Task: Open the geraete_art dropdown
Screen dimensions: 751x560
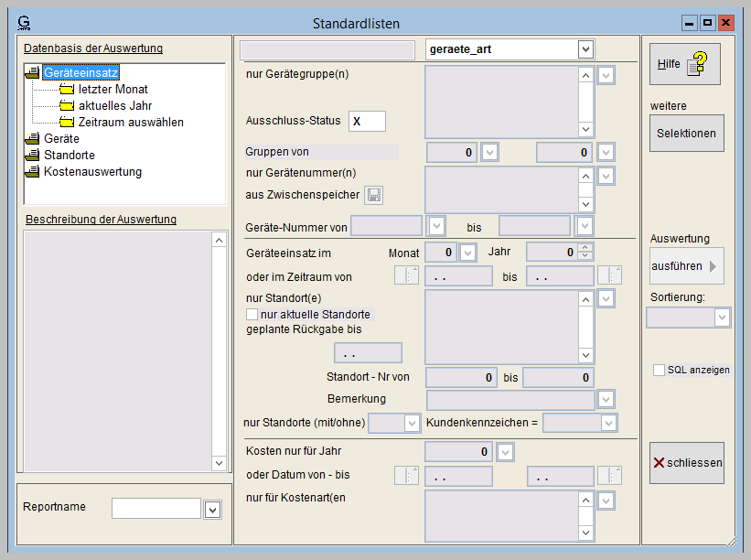Action: pos(585,49)
